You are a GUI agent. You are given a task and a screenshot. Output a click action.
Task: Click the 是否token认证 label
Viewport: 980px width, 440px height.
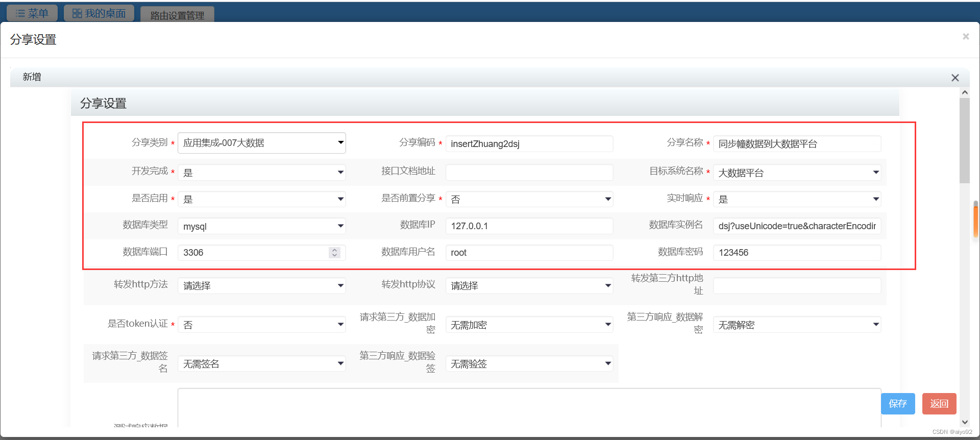[138, 324]
